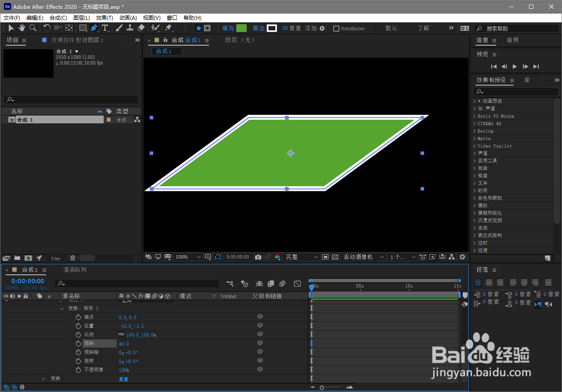Select the Horizontal Type tool
The image size is (562, 392).
[x=105, y=28]
